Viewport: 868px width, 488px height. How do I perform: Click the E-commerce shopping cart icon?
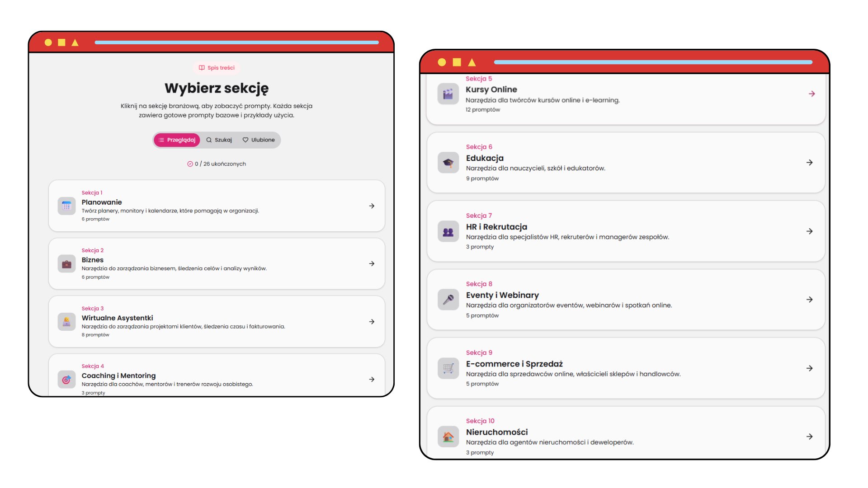[448, 368]
